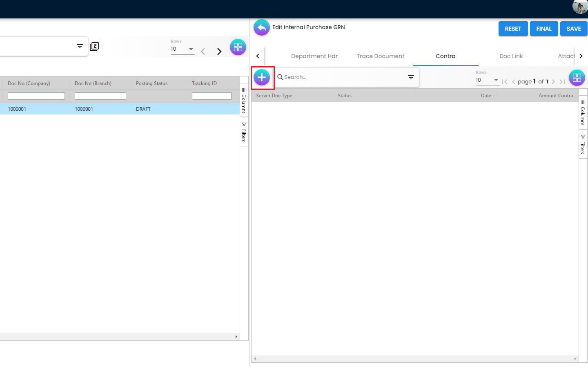Click the Doc No (Company) filter input
The height and width of the screenshot is (368, 588).
click(36, 96)
